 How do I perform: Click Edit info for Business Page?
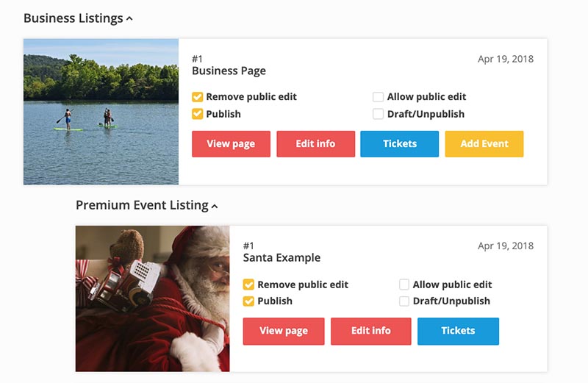pyautogui.click(x=316, y=143)
